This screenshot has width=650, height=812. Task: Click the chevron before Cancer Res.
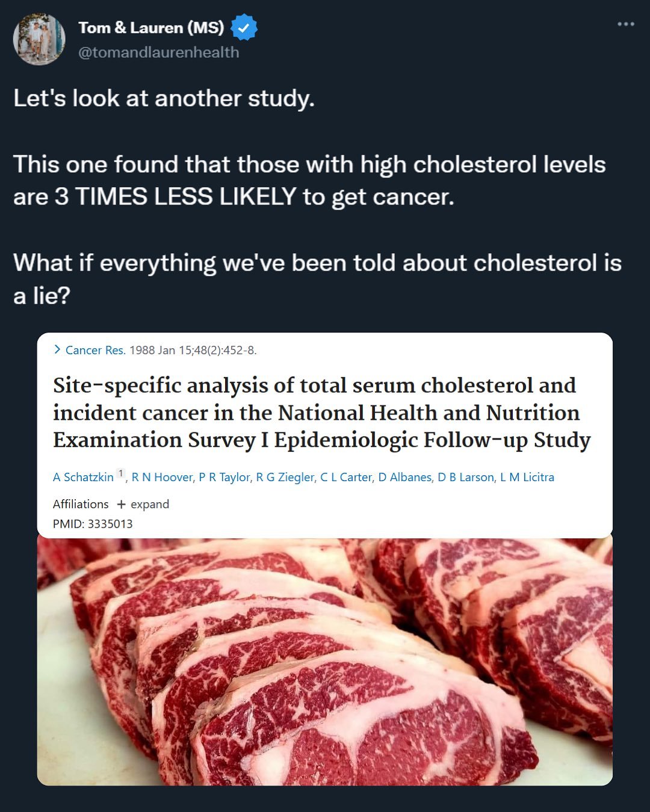click(x=57, y=349)
